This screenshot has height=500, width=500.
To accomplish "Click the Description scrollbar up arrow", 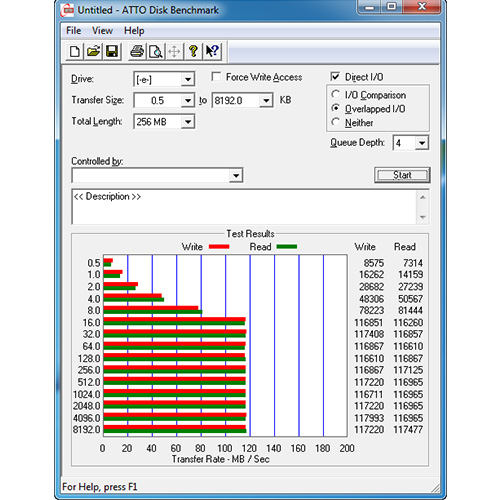I will tap(423, 197).
